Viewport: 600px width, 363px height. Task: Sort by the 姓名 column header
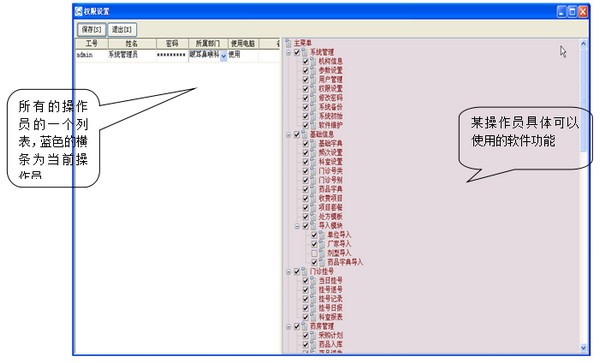coord(132,44)
